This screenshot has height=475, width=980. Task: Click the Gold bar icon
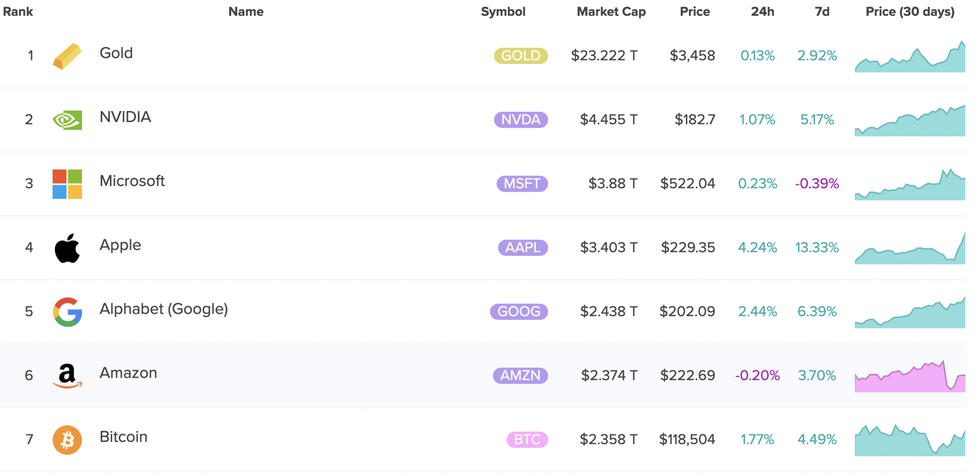(67, 56)
